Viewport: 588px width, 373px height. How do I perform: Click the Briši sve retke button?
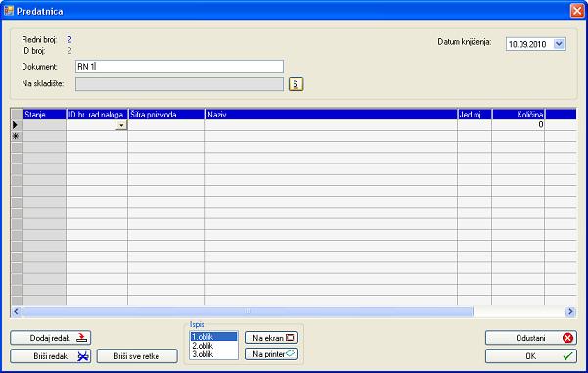pos(137,356)
